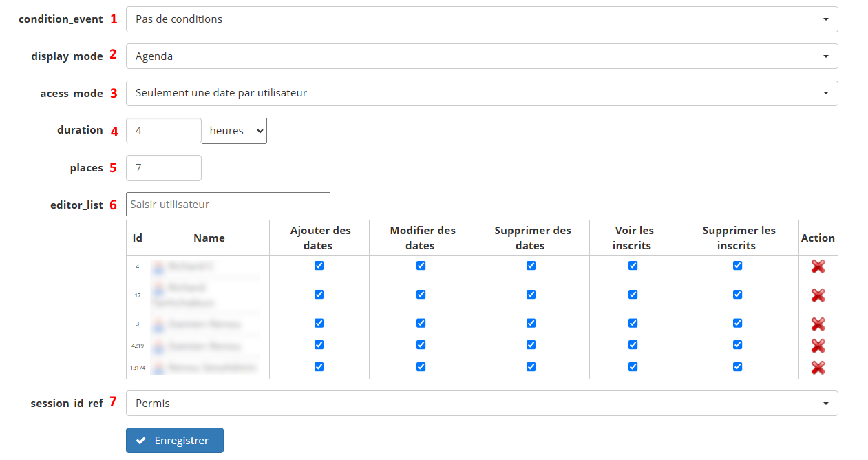Remove editor 13174 via the red X icon
The height and width of the screenshot is (460, 868).
pyautogui.click(x=818, y=368)
